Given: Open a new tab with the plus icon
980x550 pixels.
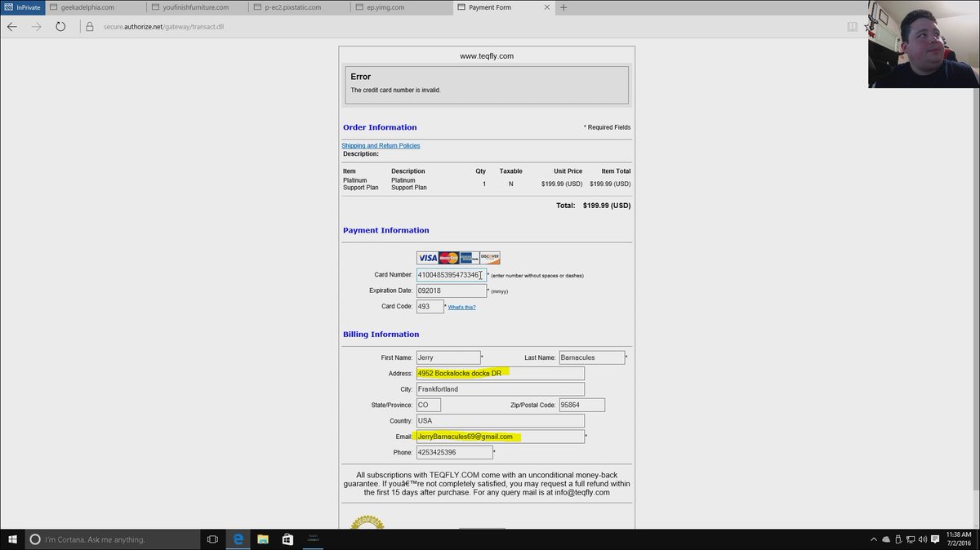Looking at the screenshot, I should (563, 7).
